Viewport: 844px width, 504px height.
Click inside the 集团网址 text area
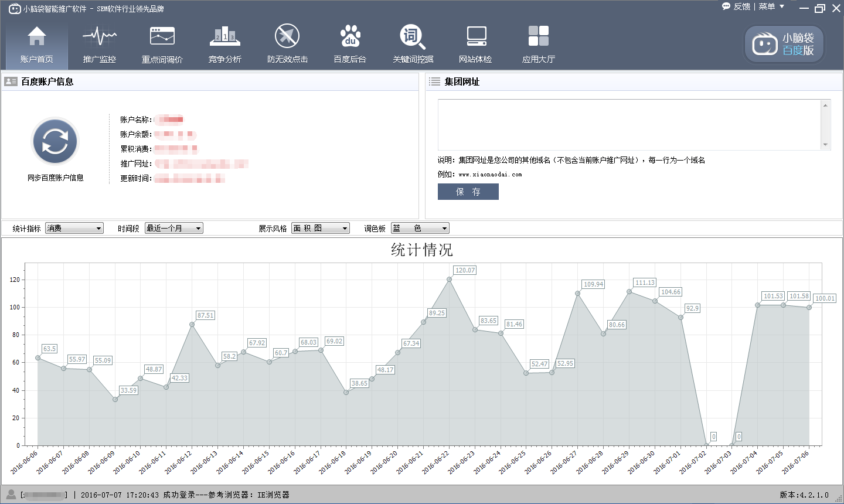[627, 124]
